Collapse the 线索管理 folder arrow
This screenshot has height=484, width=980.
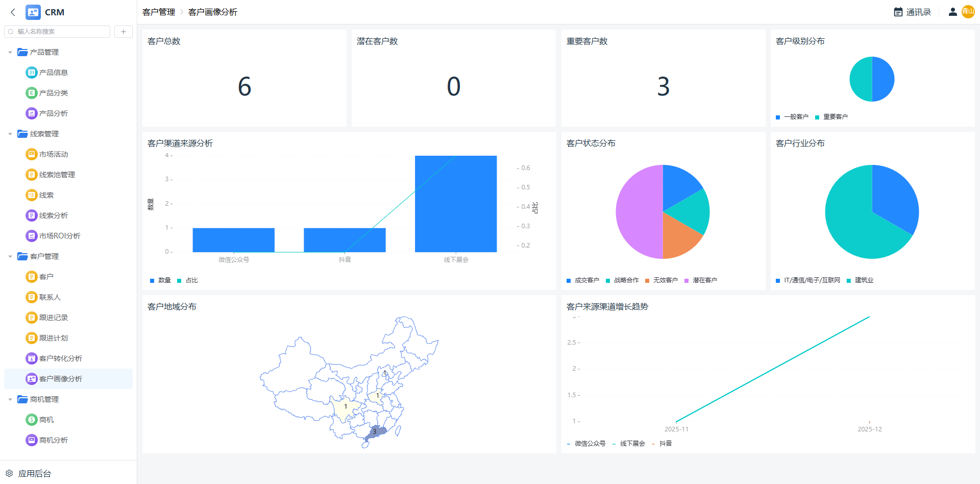tap(10, 134)
